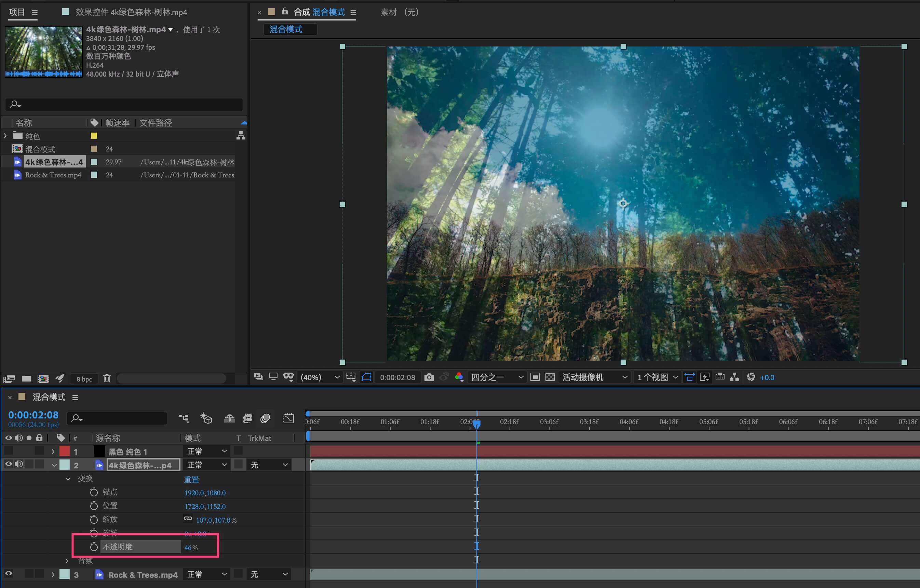Open the blend mode dropdown for layer 2
920x588 pixels.
point(207,465)
